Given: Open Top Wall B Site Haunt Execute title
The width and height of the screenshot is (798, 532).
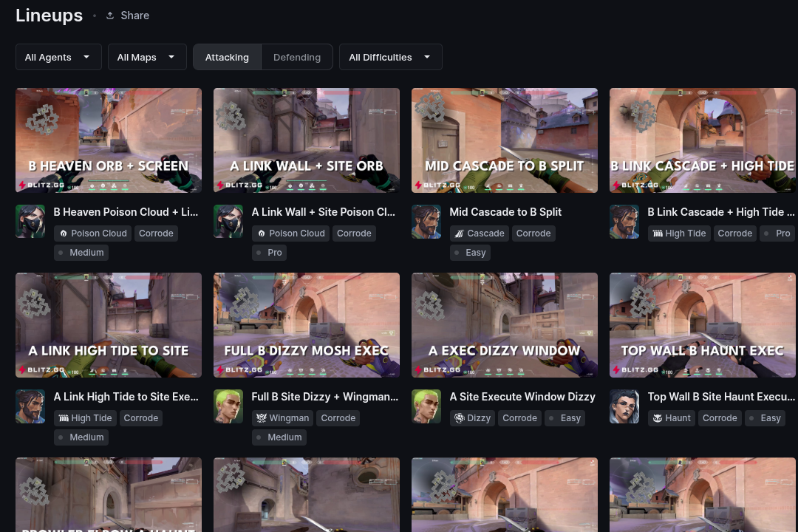Looking at the screenshot, I should coord(720,397).
